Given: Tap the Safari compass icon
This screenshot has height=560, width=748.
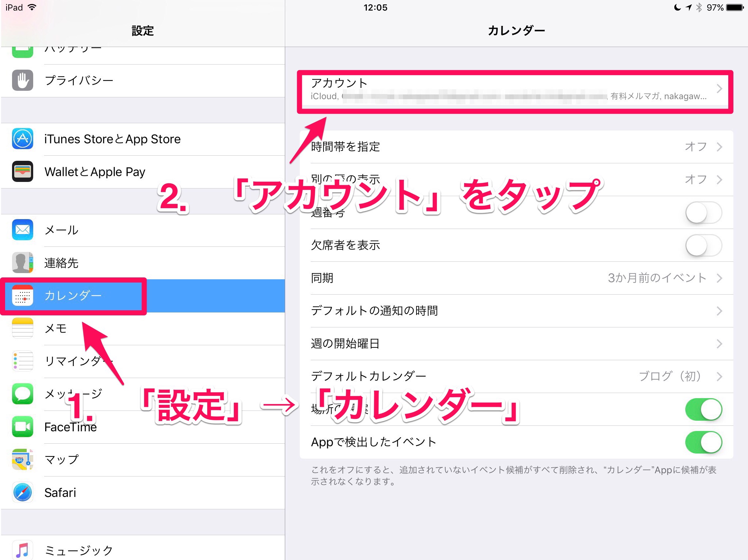Looking at the screenshot, I should point(23,493).
